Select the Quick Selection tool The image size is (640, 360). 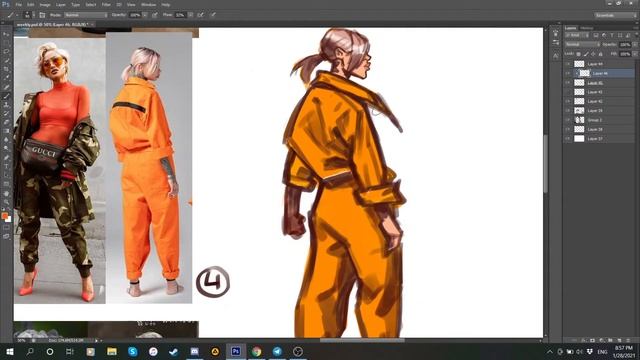pyautogui.click(x=6, y=60)
